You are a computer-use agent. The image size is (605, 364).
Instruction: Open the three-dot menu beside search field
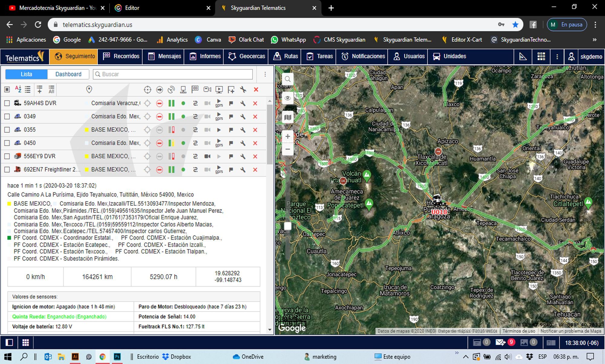tap(265, 74)
